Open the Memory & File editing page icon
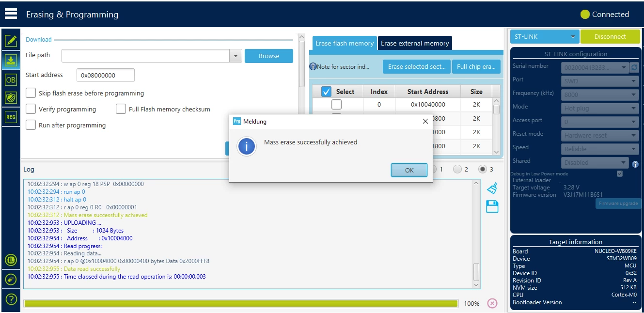Viewport: 644px width, 313px height. pyautogui.click(x=11, y=41)
